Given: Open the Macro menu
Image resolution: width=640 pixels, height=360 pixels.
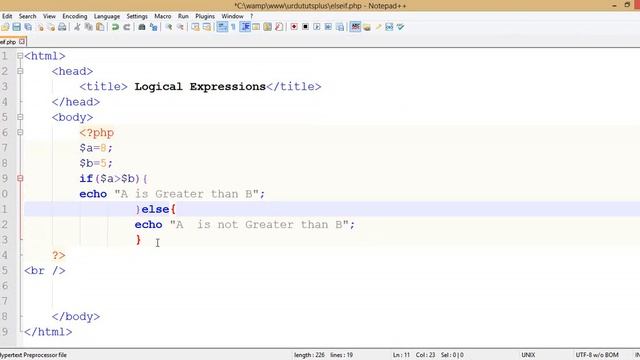Looking at the screenshot, I should tap(162, 16).
